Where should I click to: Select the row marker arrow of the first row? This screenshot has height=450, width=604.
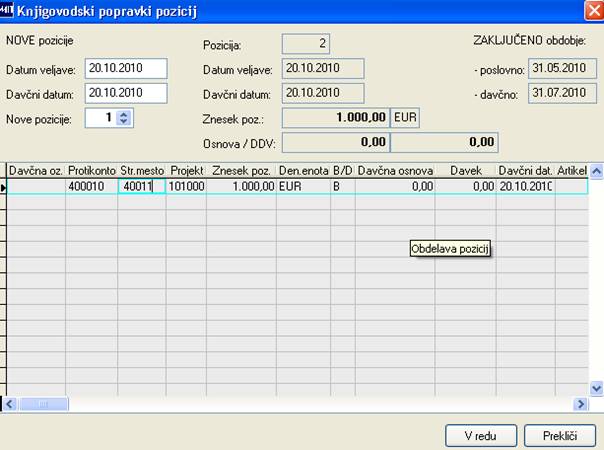point(3,188)
